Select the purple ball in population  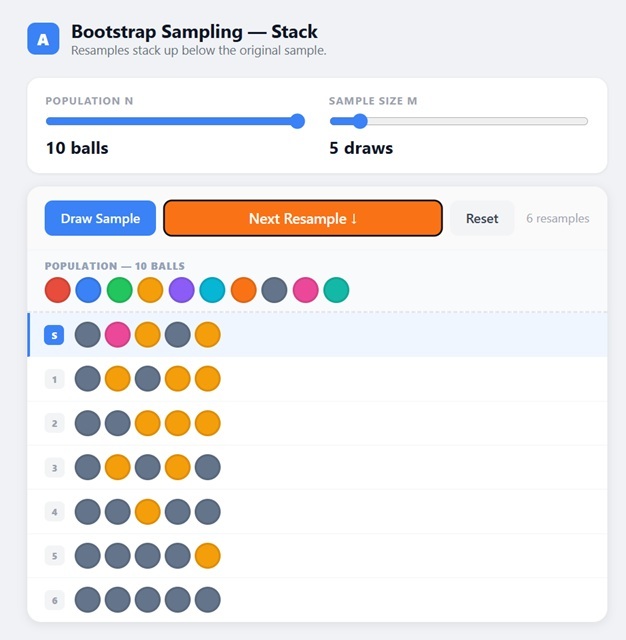click(182, 290)
